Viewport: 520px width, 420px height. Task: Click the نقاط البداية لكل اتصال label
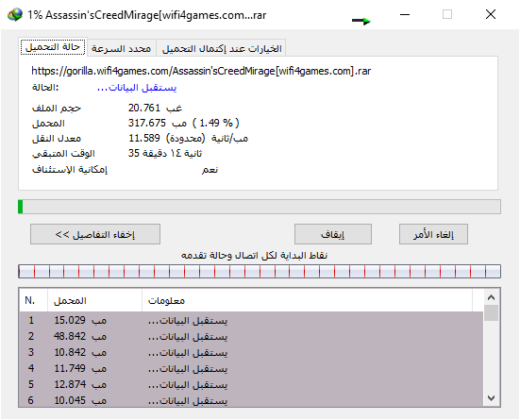[254, 255]
